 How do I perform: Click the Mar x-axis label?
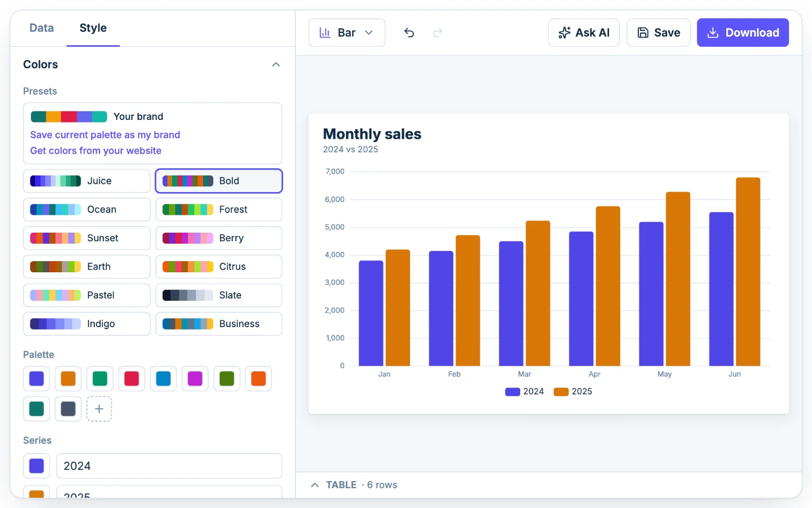(x=524, y=374)
